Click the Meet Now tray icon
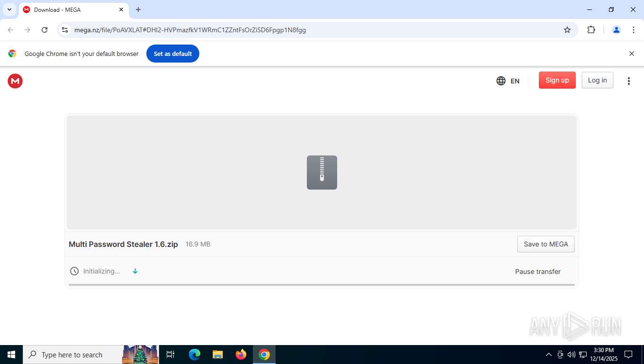The width and height of the screenshot is (644, 364). [560, 355]
